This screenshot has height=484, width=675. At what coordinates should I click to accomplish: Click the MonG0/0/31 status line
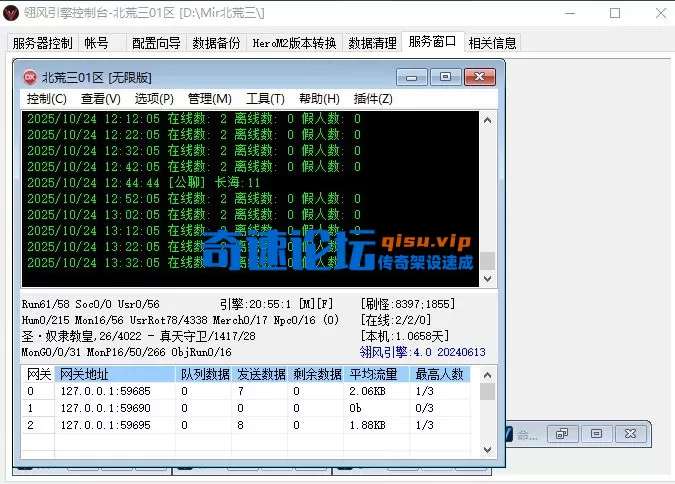coord(127,352)
